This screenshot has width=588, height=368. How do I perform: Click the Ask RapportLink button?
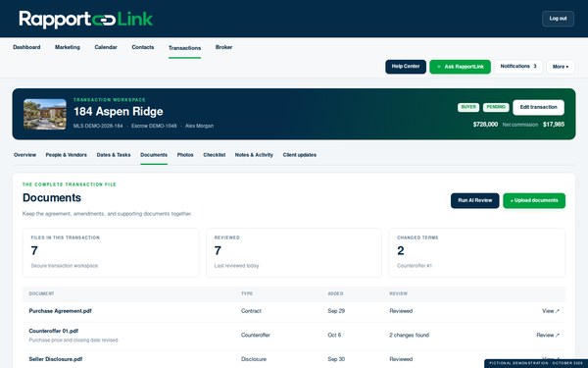[x=460, y=67]
